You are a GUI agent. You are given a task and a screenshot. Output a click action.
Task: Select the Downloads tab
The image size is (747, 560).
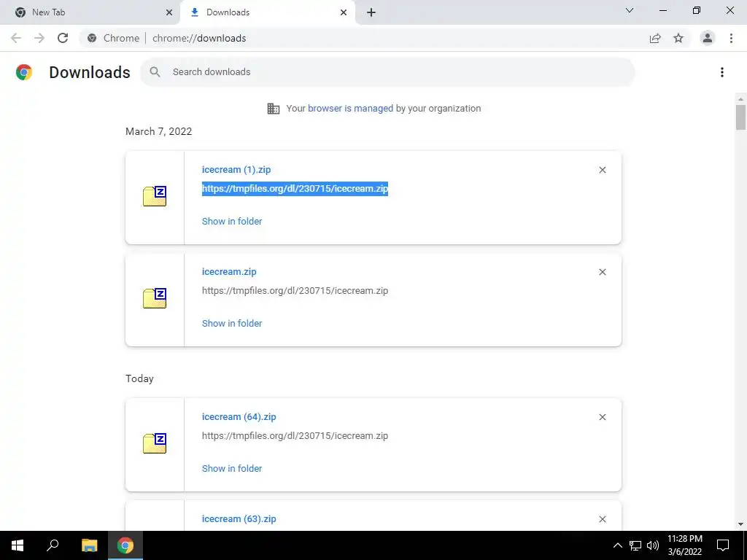pos(267,12)
